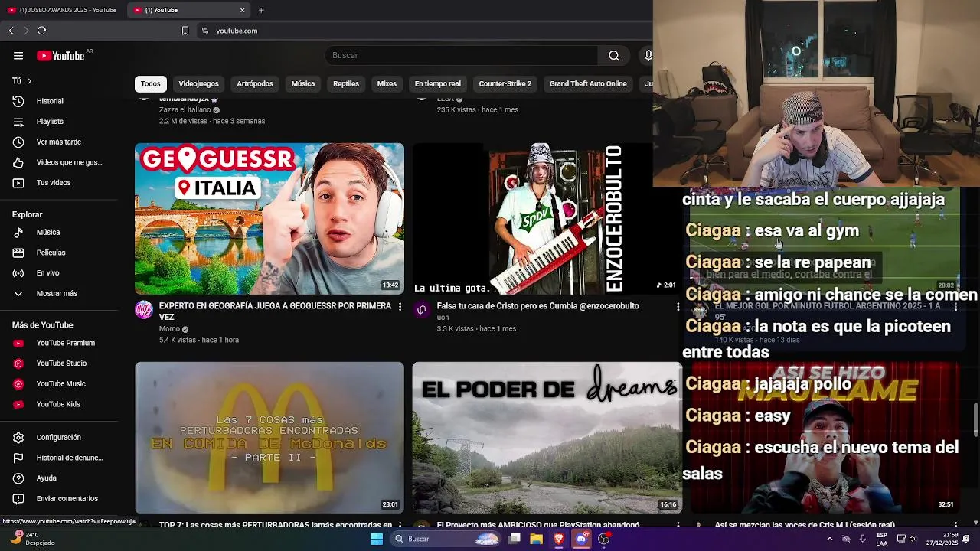This screenshot has width=980, height=551.
Task: Open options menu for GeoGuessr video
Action: coord(400,306)
